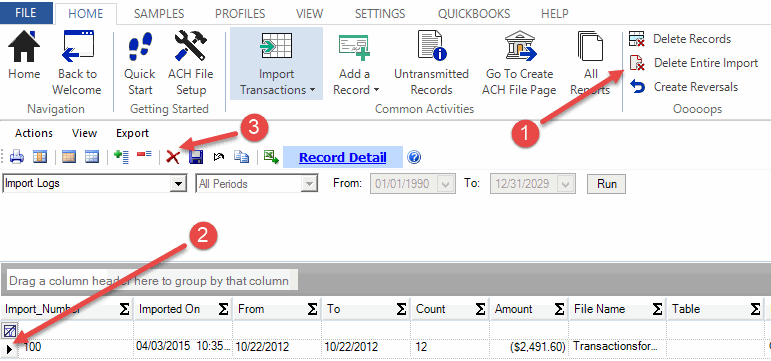Click the column chooser grid icon
Viewport: 771px width, 361px height.
[40, 157]
